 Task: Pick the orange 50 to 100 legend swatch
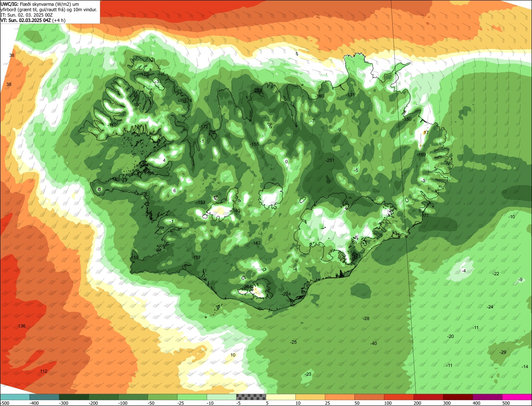(x=369, y=397)
